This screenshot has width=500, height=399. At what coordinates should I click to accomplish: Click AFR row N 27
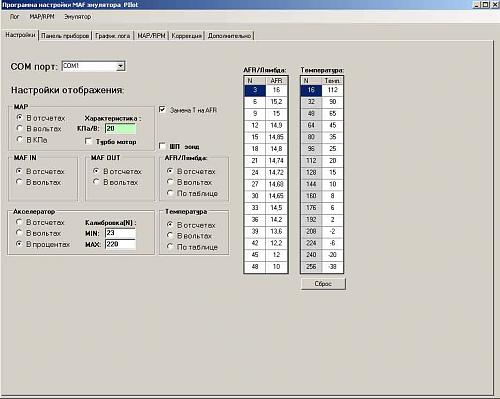pyautogui.click(x=255, y=184)
